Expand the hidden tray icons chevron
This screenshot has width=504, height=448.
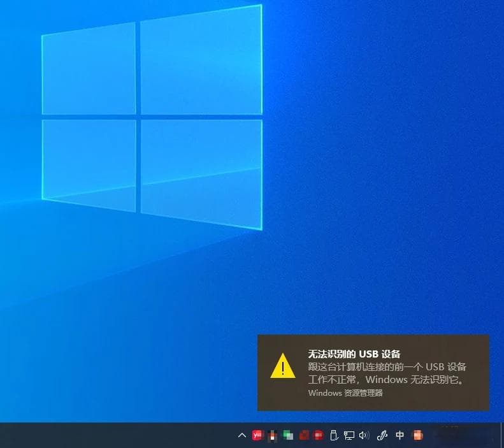[242, 435]
